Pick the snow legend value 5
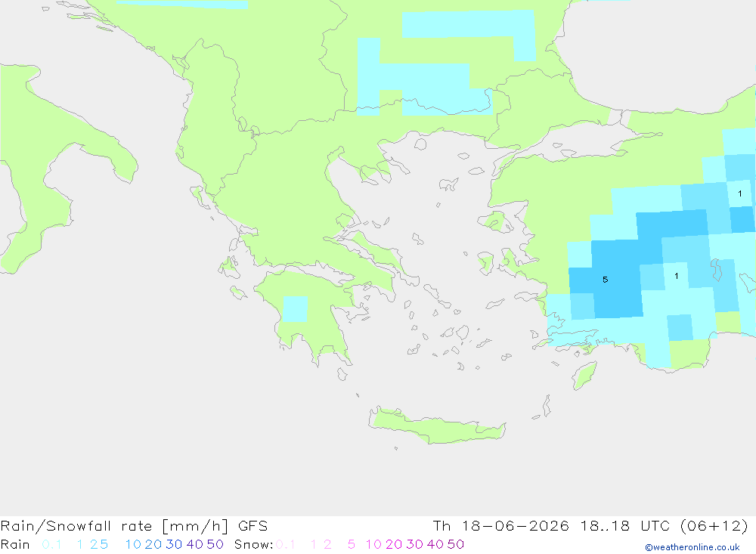The height and width of the screenshot is (554, 756). 352,544
